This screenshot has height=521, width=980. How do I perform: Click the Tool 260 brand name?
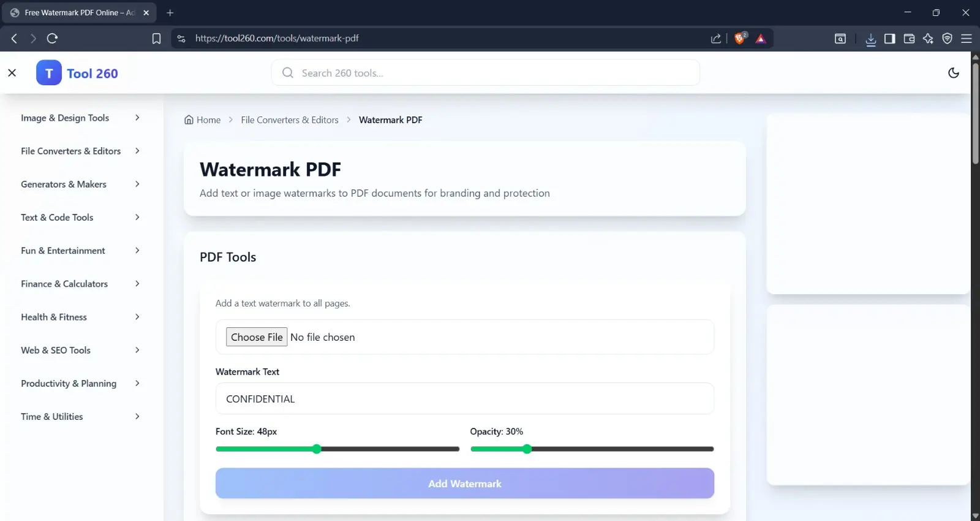click(x=92, y=74)
